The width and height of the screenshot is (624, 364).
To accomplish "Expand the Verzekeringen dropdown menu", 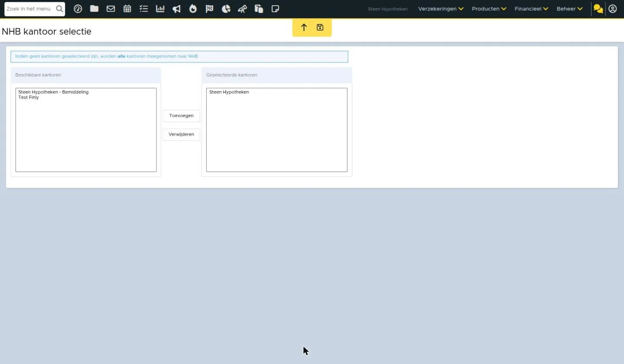I will pos(441,9).
